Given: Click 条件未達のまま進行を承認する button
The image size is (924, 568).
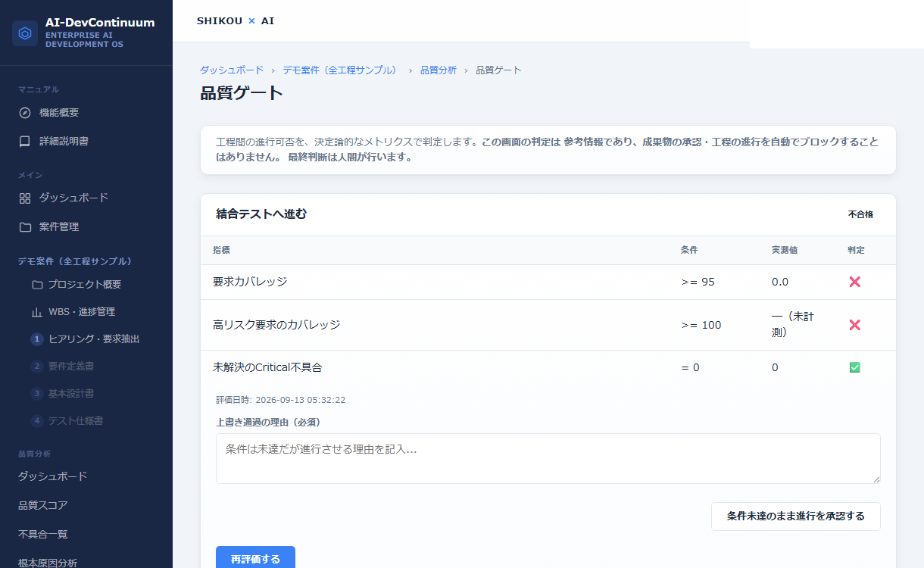Looking at the screenshot, I should (x=796, y=517).
